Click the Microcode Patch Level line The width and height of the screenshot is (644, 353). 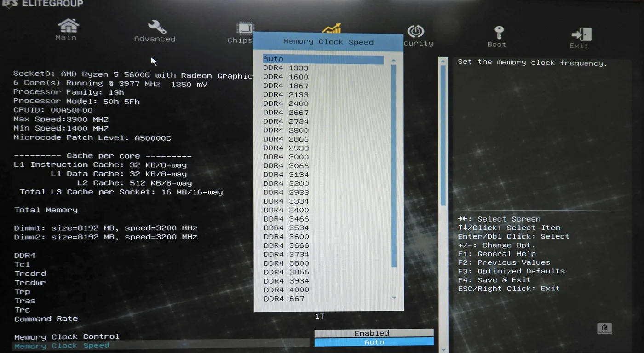coord(92,137)
